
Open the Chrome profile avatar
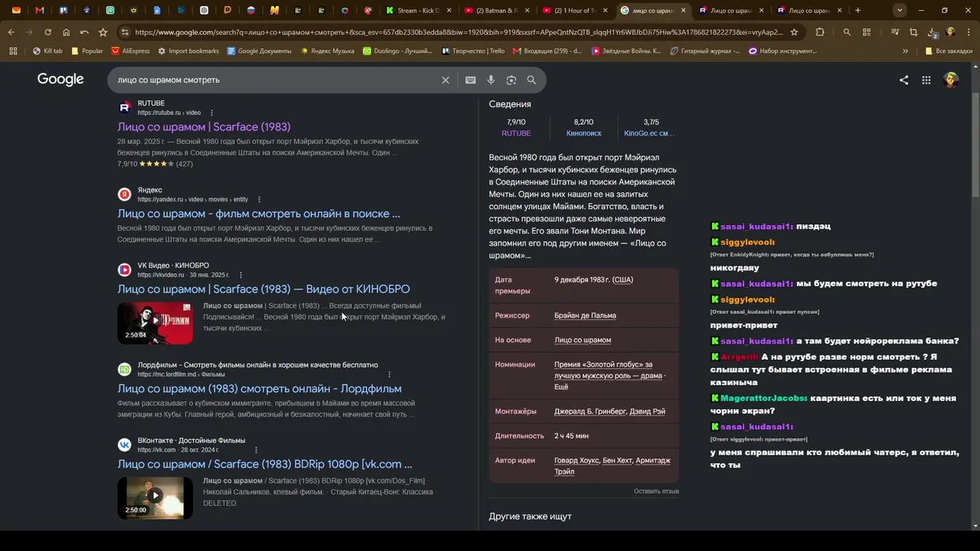950,32
